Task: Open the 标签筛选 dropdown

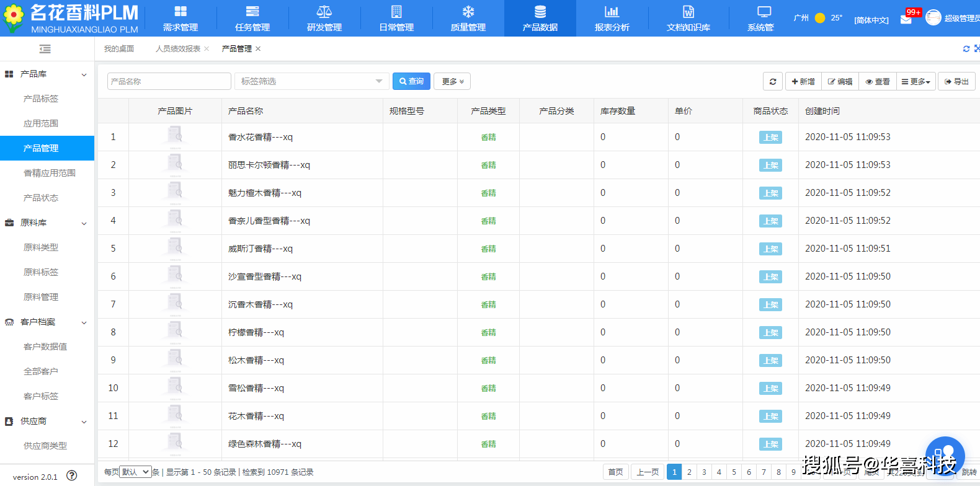Action: tap(311, 82)
